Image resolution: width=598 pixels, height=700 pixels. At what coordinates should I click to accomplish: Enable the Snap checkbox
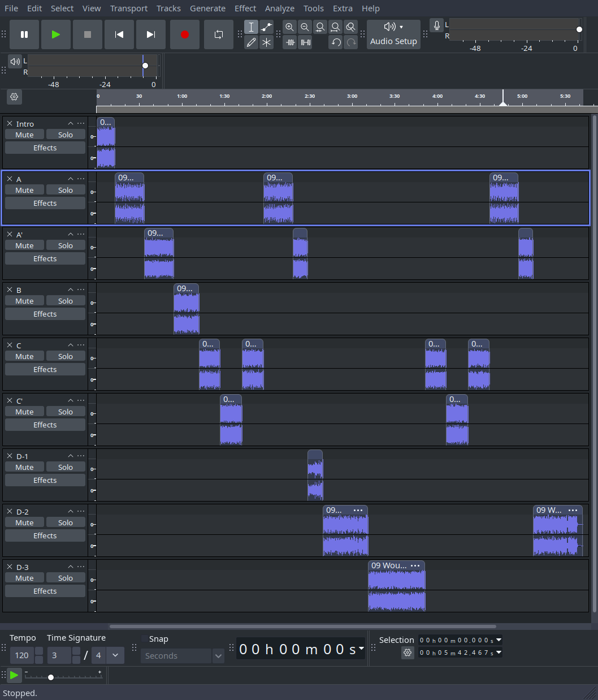pyautogui.click(x=144, y=639)
